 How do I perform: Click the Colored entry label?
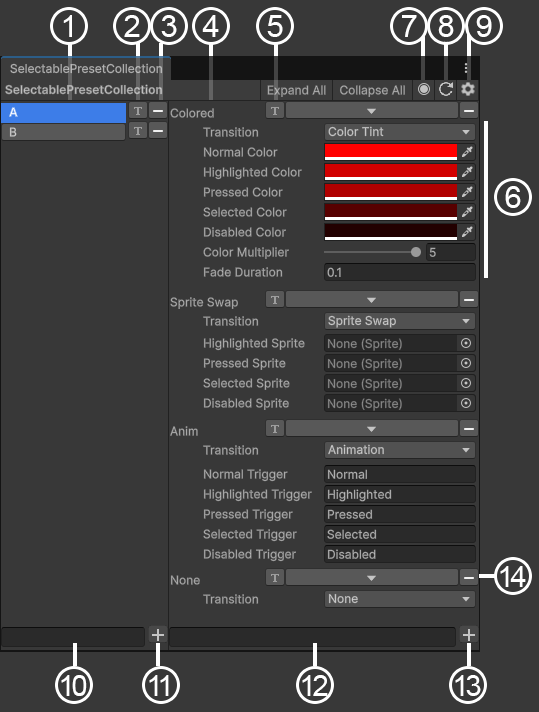192,113
